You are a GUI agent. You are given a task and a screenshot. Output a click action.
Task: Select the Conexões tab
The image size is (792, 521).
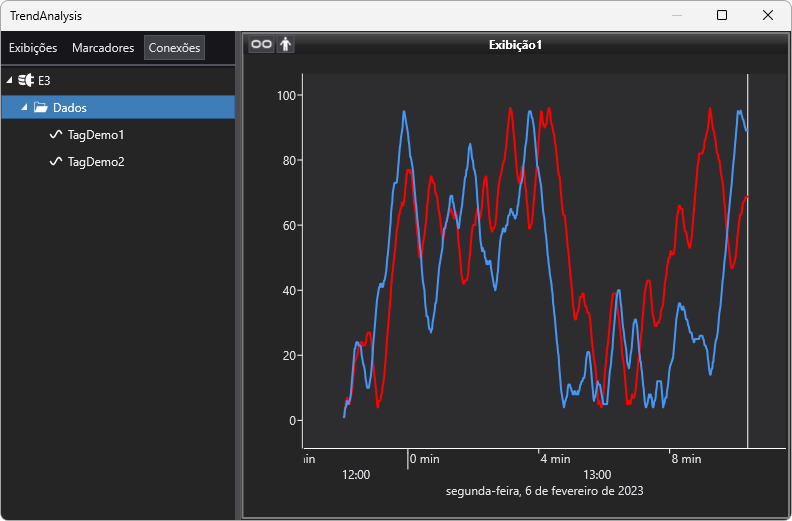pos(174,48)
